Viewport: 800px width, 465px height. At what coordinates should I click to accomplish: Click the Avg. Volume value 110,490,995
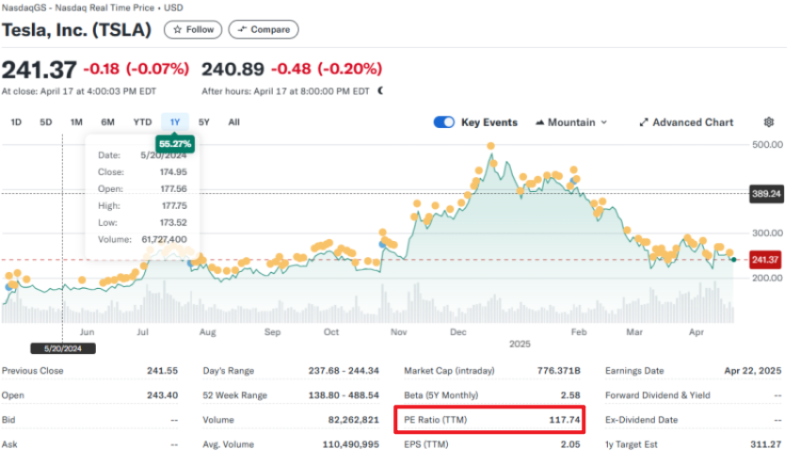click(x=351, y=444)
